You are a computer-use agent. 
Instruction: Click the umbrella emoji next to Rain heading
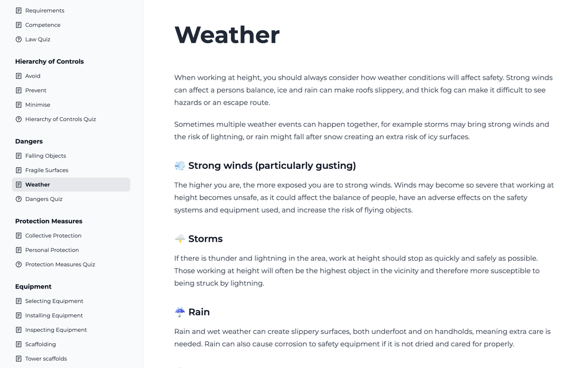pos(180,312)
